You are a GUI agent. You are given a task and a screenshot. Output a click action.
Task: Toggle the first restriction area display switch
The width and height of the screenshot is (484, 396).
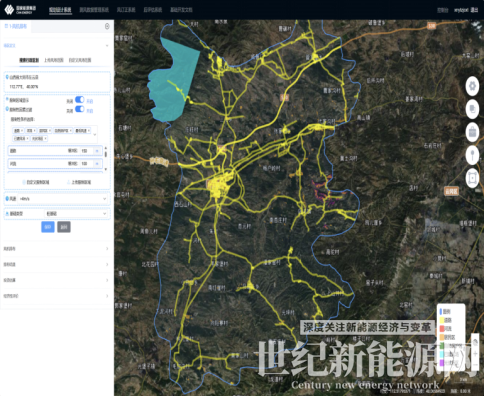[80, 99]
